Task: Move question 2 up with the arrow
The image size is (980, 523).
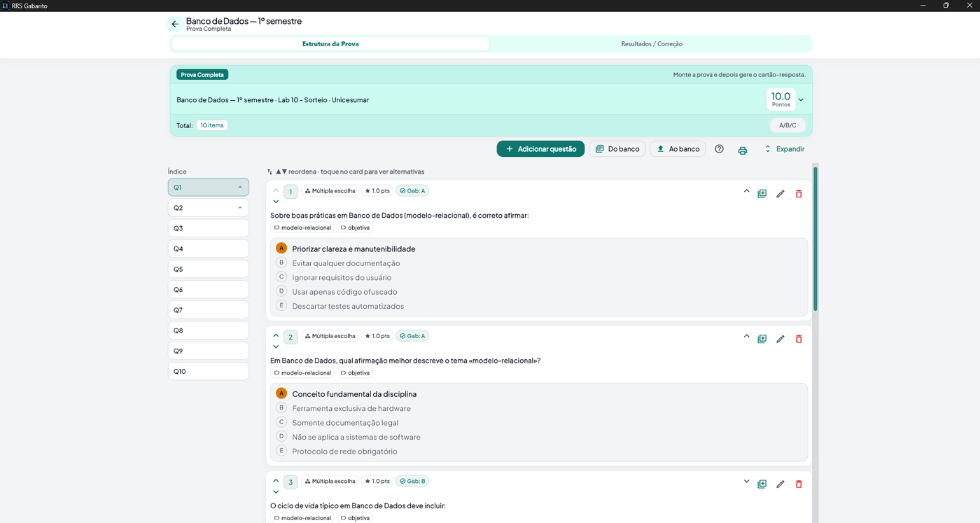Action: pyautogui.click(x=276, y=335)
